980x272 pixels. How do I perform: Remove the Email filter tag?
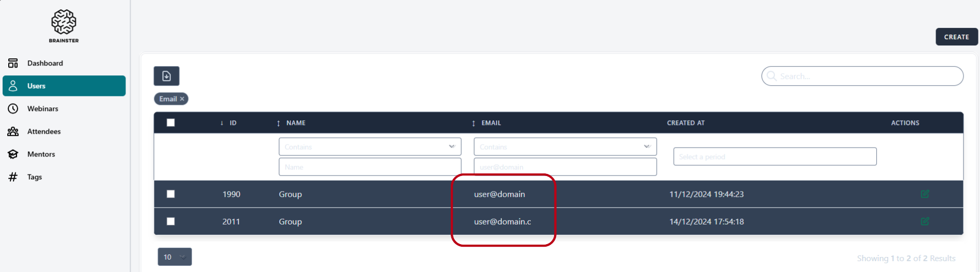coord(182,99)
